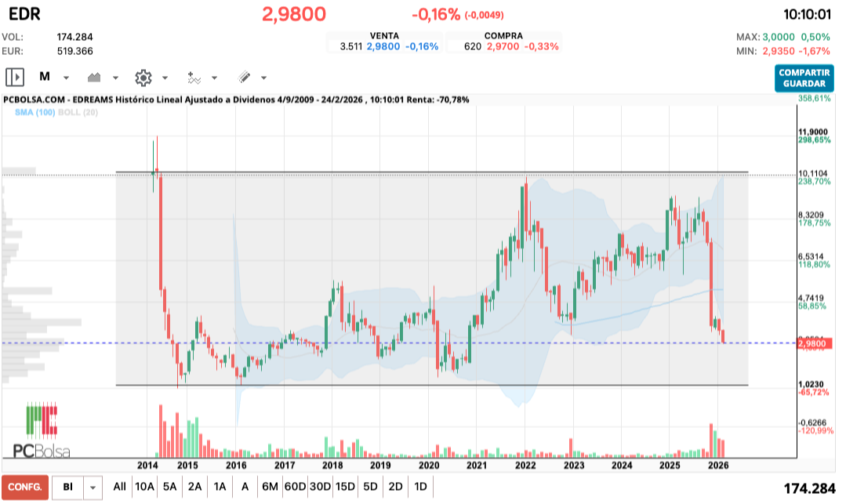Screen dimensions: 846x504
Task: Click the red 2,9800 price axis tag
Action: 815,343
